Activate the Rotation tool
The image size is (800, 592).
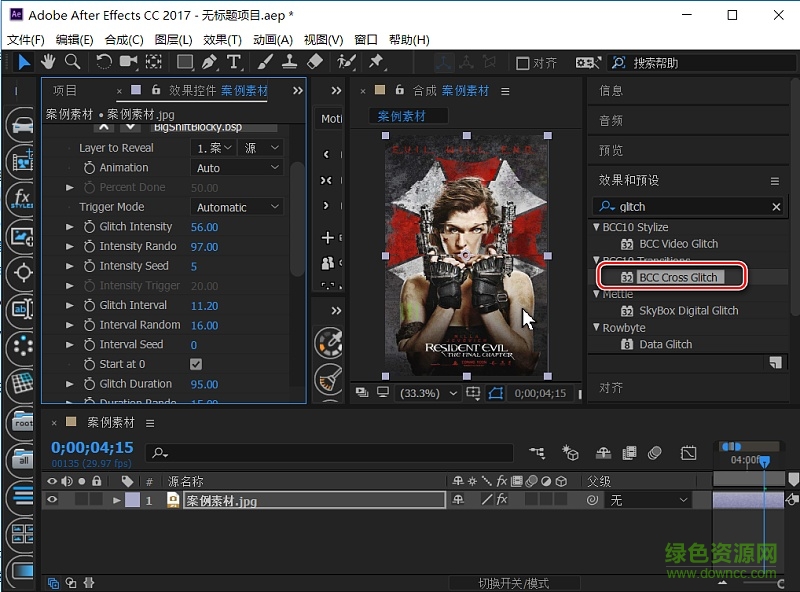pyautogui.click(x=103, y=62)
